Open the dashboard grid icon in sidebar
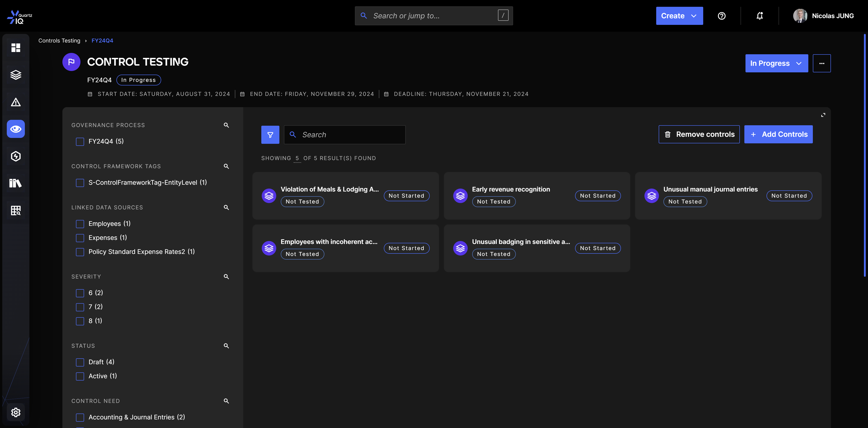 (16, 47)
